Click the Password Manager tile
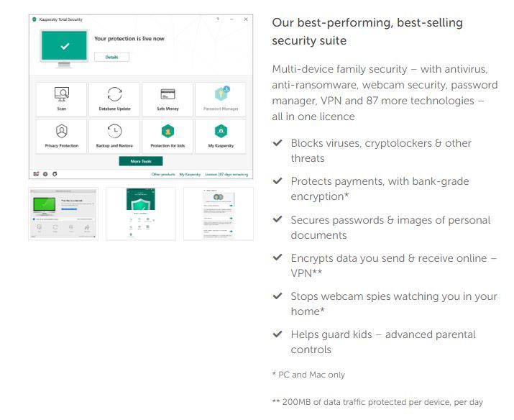Screen dimensions: 514x420 point(221,99)
